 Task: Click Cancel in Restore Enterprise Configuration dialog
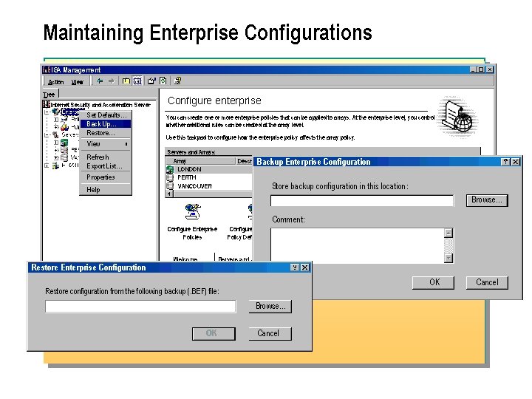[270, 333]
